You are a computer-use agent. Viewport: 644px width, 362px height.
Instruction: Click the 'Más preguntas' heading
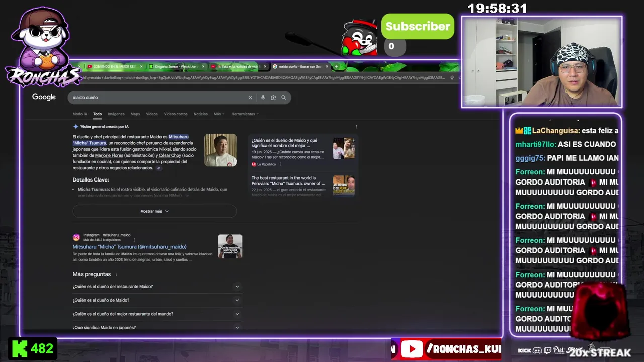point(92,274)
